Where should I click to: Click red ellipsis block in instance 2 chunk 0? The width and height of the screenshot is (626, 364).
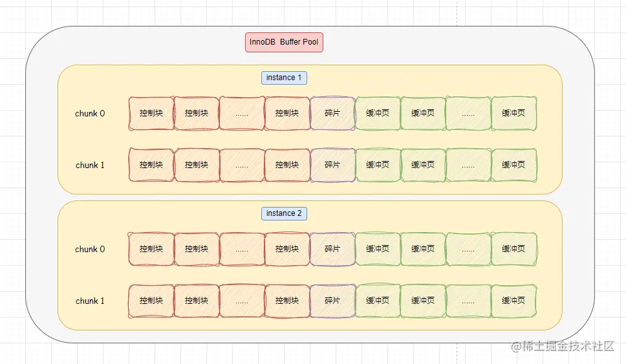[x=242, y=249]
